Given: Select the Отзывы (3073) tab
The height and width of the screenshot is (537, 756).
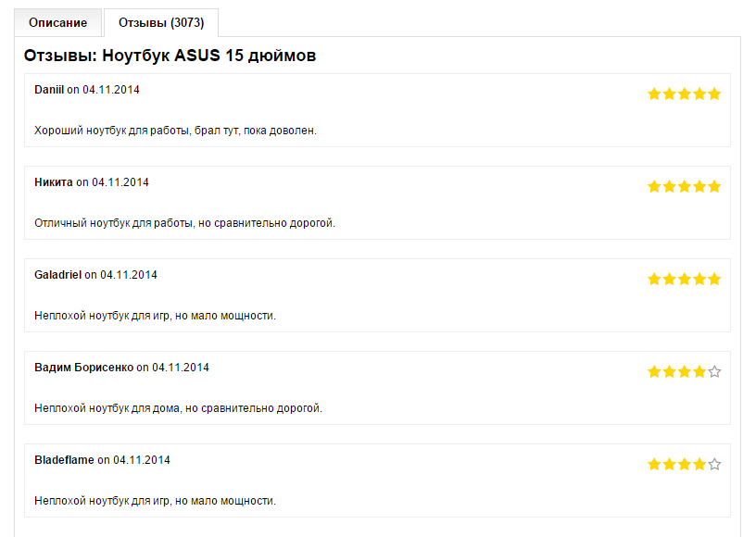Looking at the screenshot, I should [x=161, y=22].
